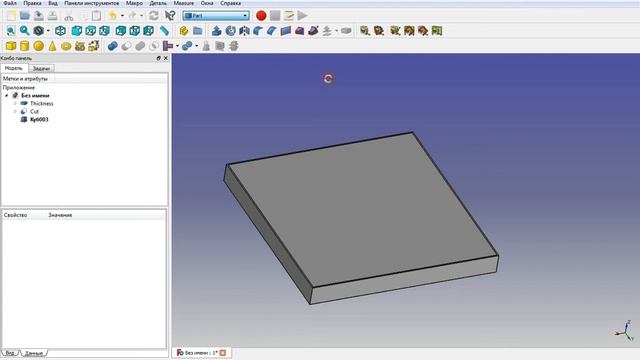This screenshot has width=640, height=360.
Task: Open the Undo history dropdown arrow
Action: [x=122, y=16]
